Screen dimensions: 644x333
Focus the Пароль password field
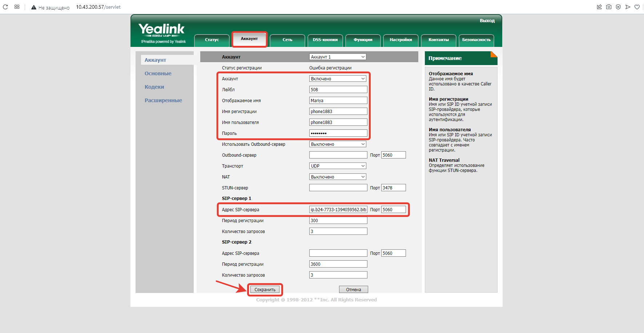coord(338,133)
